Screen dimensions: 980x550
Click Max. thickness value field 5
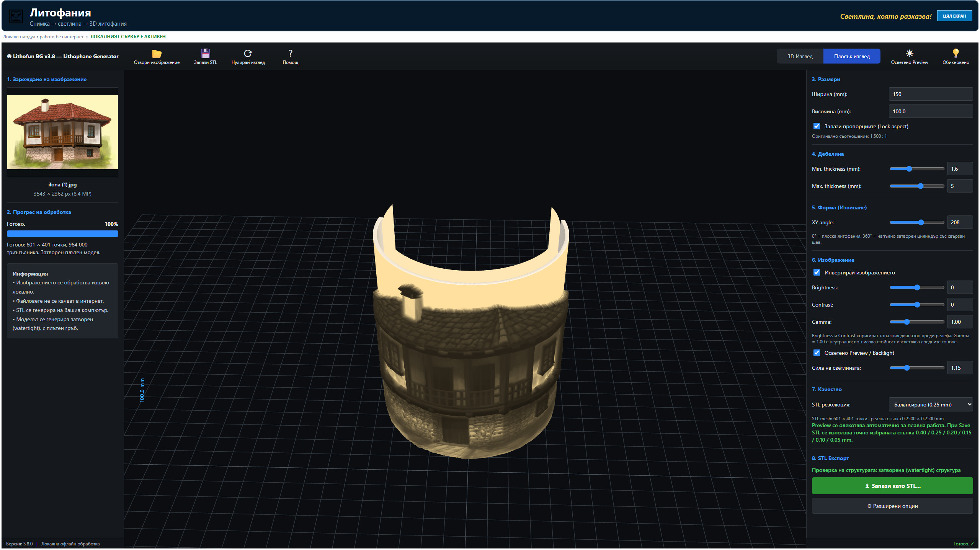(960, 186)
